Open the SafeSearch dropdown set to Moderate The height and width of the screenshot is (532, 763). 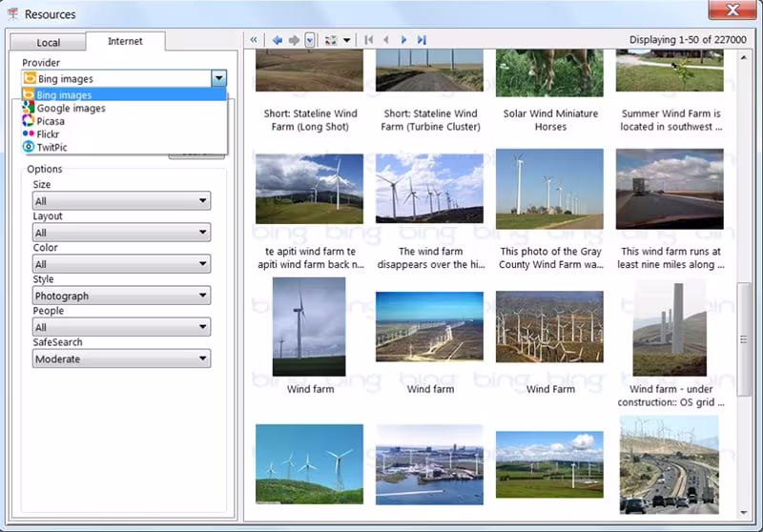(x=121, y=359)
